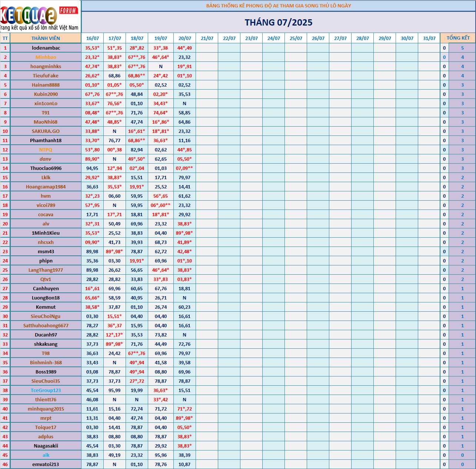Click member nhcsxh

[46, 242]
